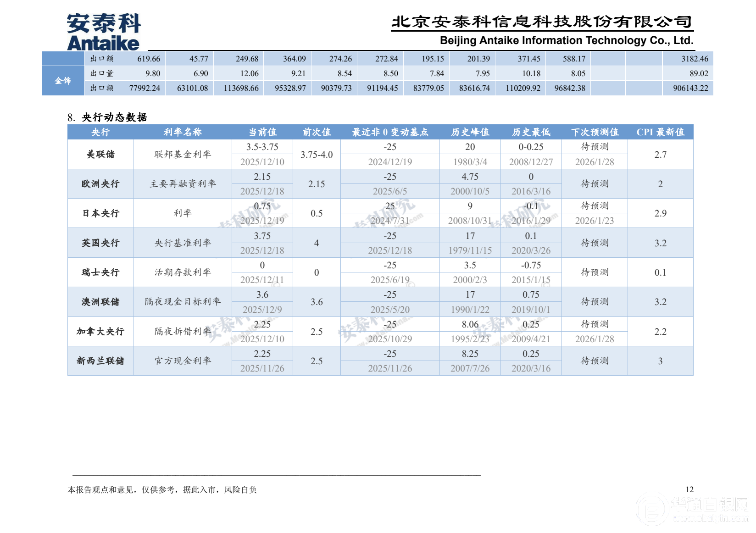
Task: Select the 新西兰联储 row label
Action: pos(100,361)
